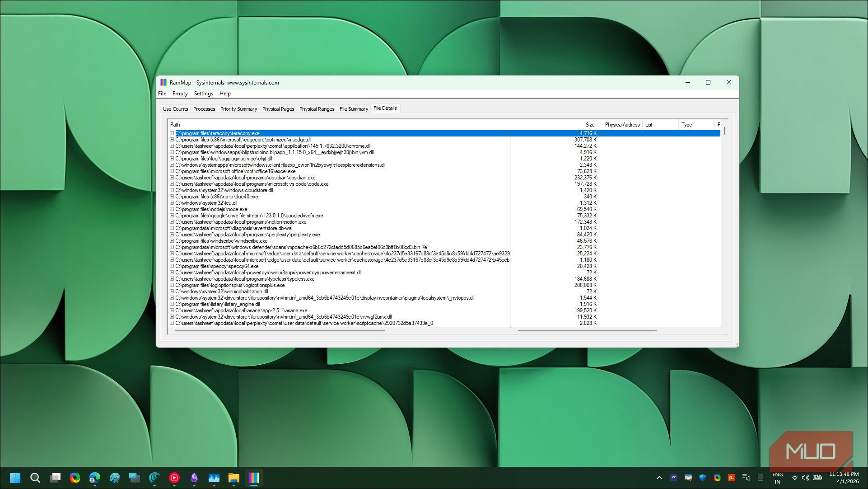The height and width of the screenshot is (489, 868).
Task: Open the Empty menu
Action: click(180, 94)
